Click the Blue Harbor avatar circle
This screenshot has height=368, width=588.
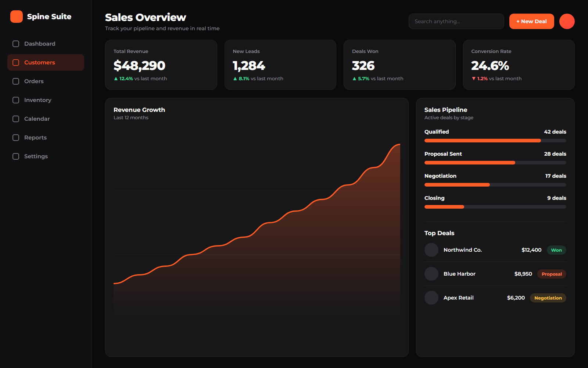[x=431, y=274]
